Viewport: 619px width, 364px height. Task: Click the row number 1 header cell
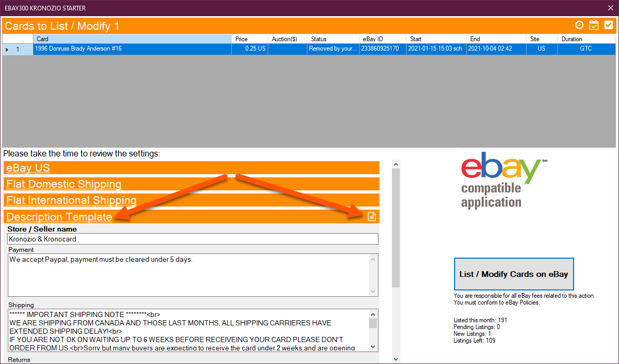click(x=18, y=50)
